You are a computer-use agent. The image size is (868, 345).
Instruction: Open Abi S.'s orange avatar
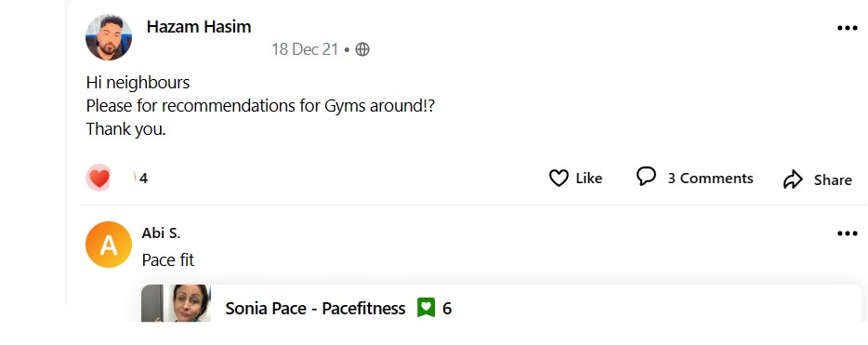[109, 245]
